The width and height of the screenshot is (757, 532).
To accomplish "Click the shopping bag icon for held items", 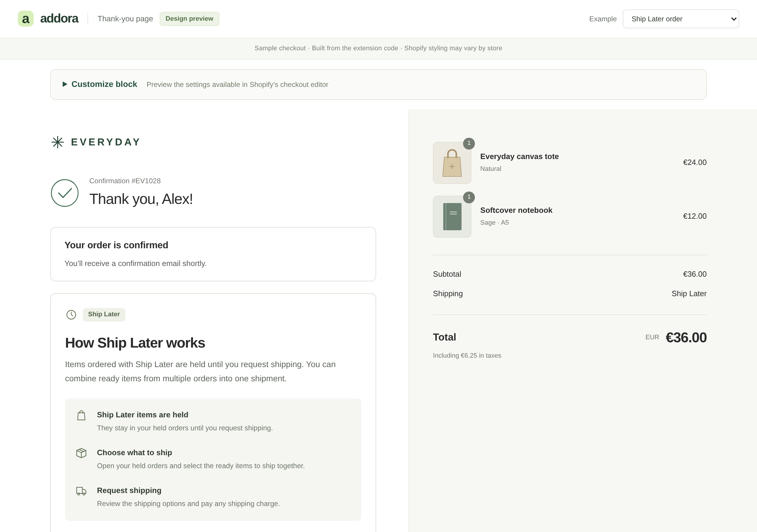I will pos(81,415).
